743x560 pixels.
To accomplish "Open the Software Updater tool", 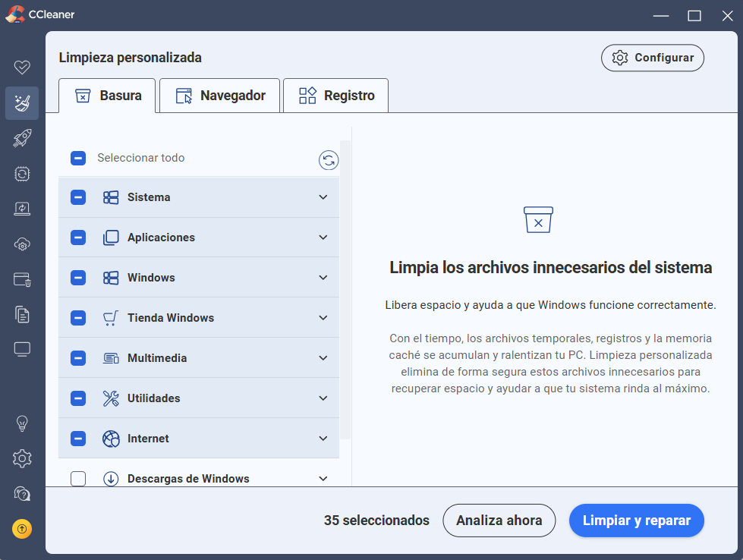I will pos(22,209).
